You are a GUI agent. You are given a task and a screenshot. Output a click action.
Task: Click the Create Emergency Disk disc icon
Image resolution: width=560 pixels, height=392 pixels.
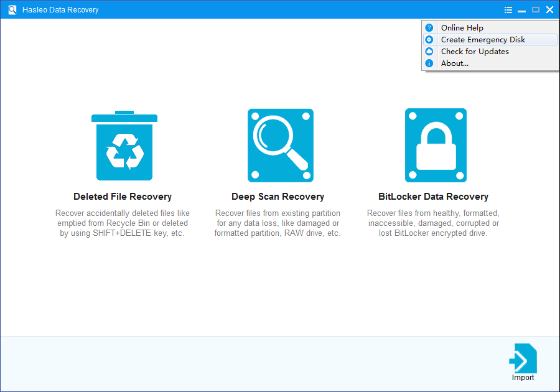click(429, 40)
